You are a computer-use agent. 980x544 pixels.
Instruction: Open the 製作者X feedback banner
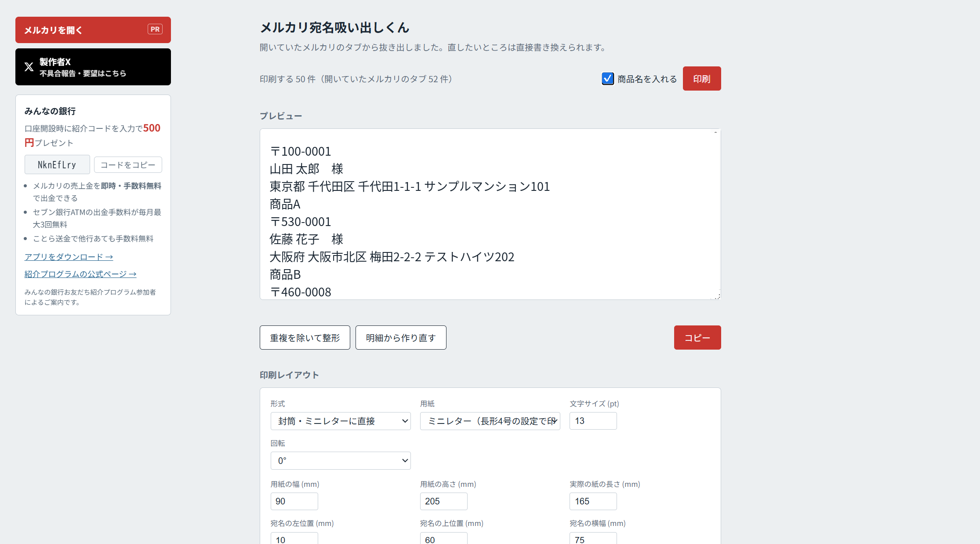coord(93,67)
